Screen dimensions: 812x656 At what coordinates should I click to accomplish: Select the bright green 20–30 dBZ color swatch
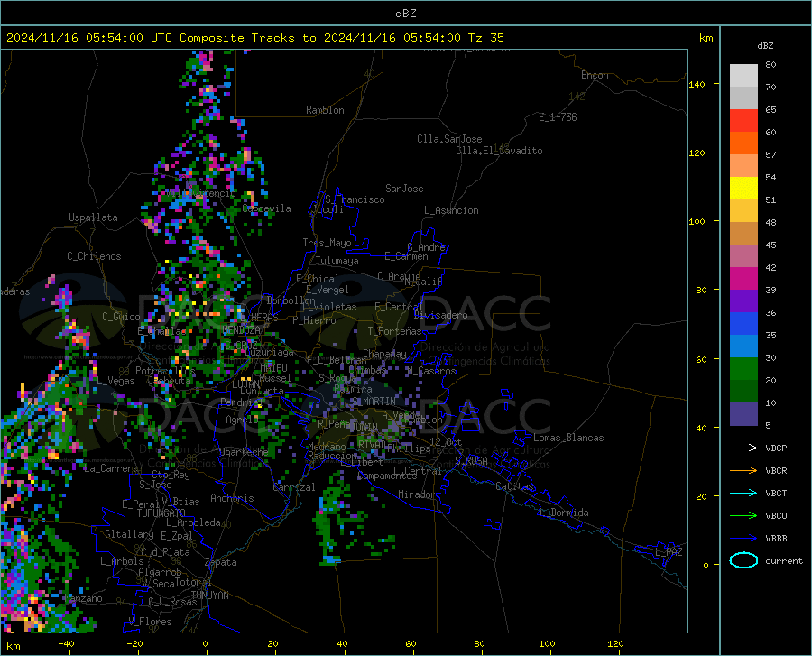(743, 369)
